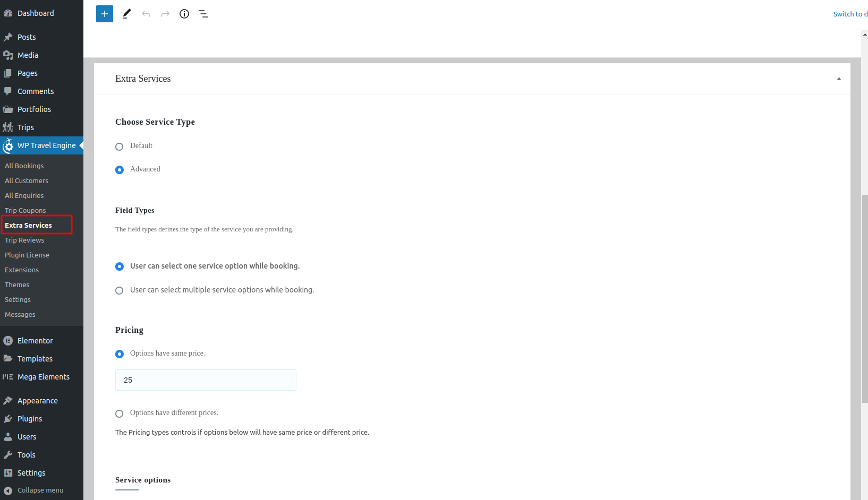Viewport: 868px width, 500px height.
Task: Open Plugin License submenu item
Action: (x=27, y=255)
